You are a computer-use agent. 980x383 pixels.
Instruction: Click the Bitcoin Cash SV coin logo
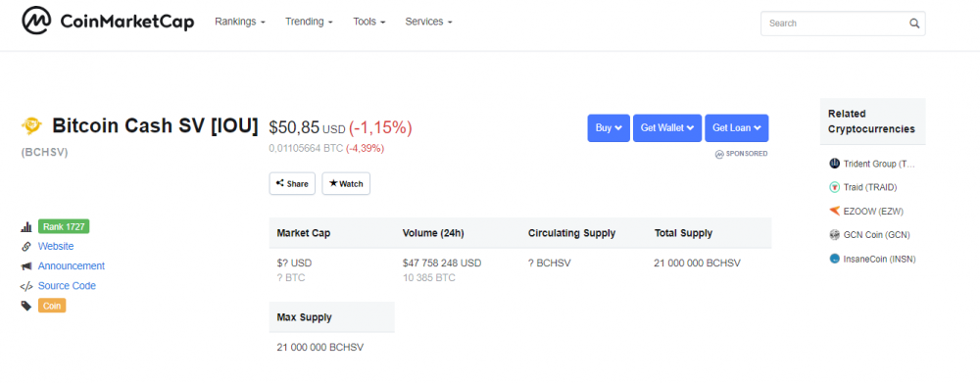(31, 126)
